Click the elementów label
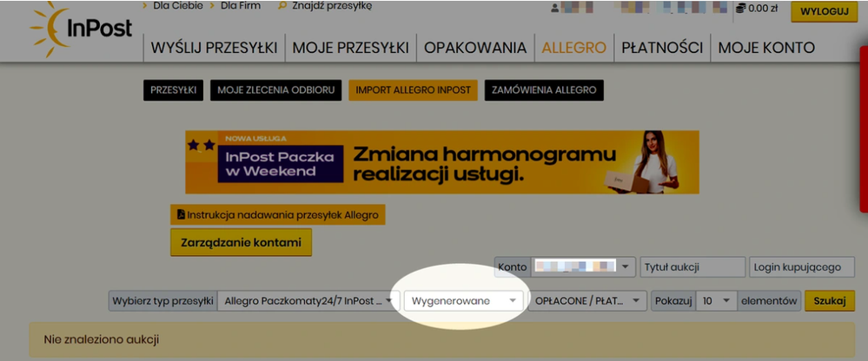868x361 pixels. pos(769,301)
